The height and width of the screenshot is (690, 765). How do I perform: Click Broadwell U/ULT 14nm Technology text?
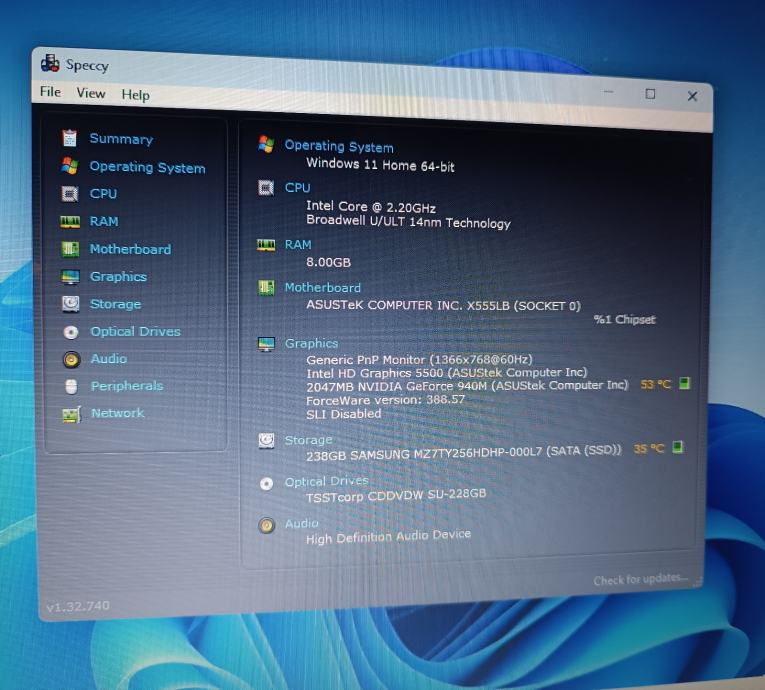tap(408, 222)
